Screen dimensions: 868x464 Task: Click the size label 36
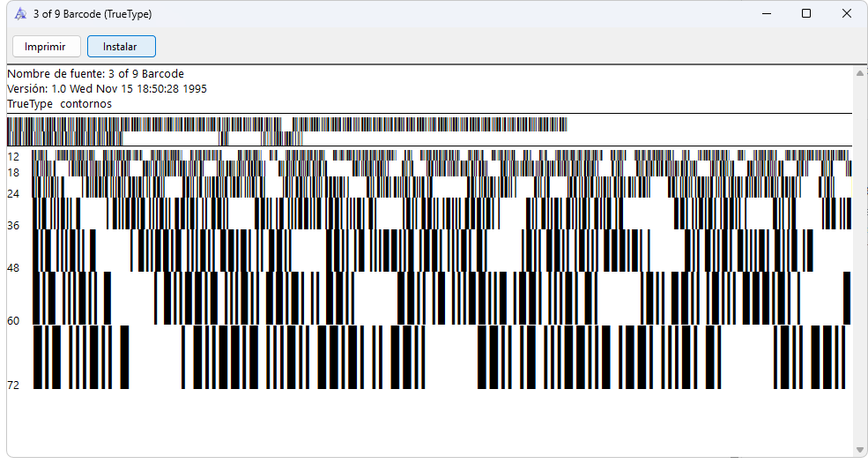(x=13, y=226)
